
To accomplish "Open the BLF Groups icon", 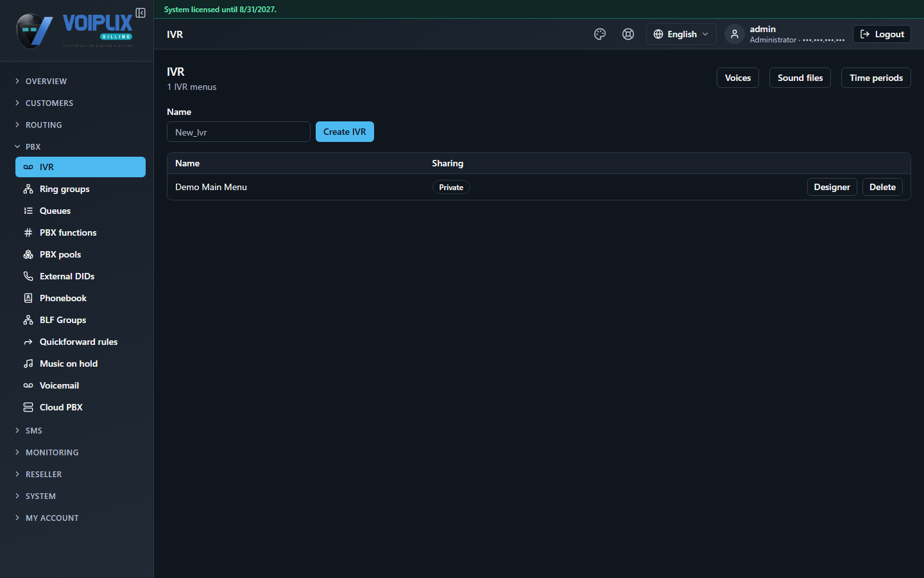I will (x=28, y=320).
